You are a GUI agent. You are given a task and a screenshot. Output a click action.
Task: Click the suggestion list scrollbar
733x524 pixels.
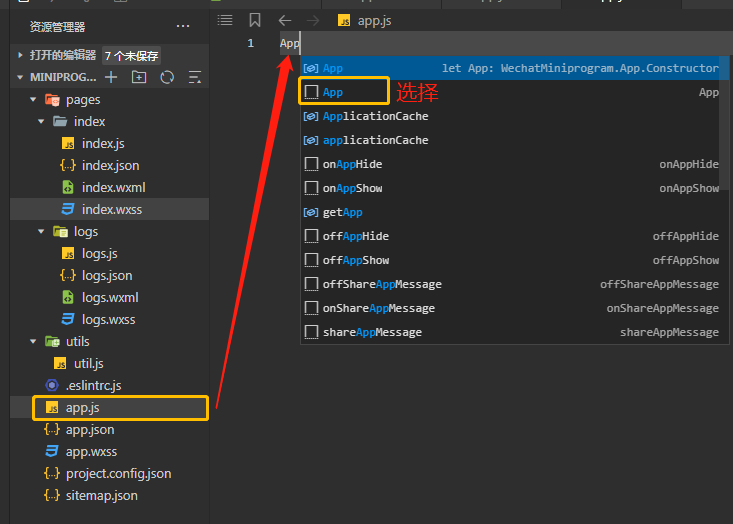coord(726,123)
